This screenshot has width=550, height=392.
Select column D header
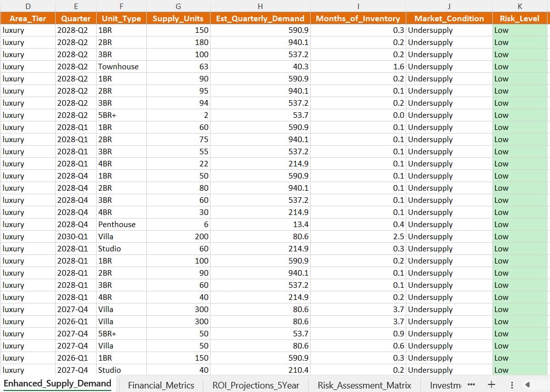tap(27, 6)
